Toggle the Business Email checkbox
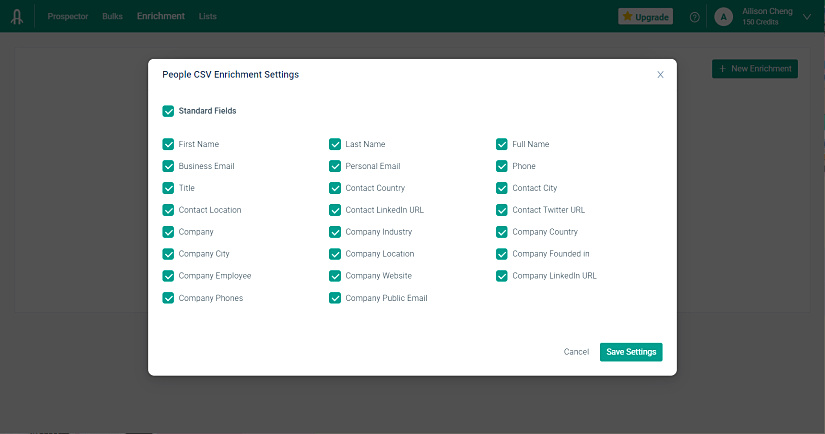 (x=168, y=166)
